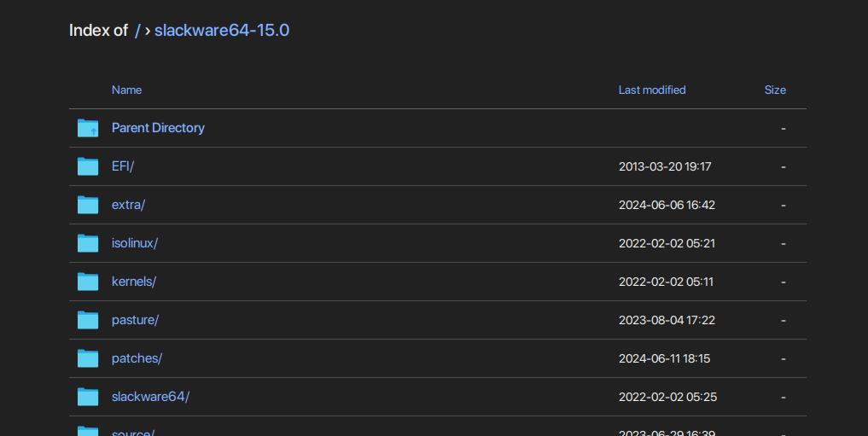The height and width of the screenshot is (436, 868).
Task: Open the patches/ directory link
Action: click(137, 358)
